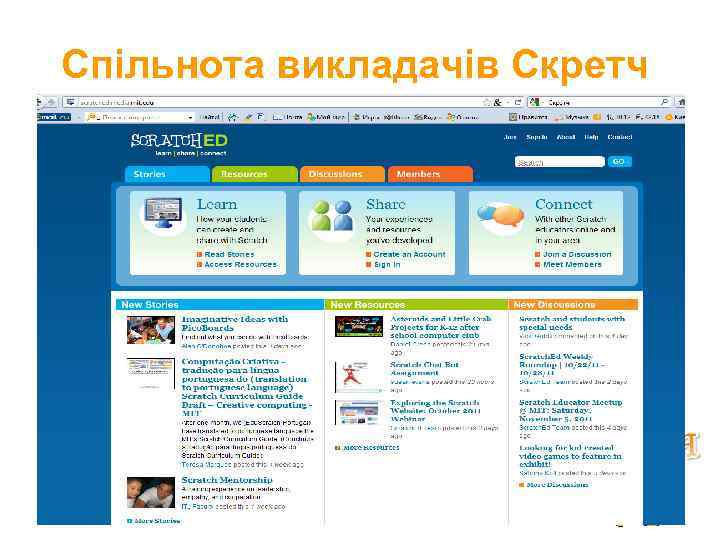The height and width of the screenshot is (540, 720).
Task: Click the magnifier in browser search box
Action: click(x=664, y=102)
